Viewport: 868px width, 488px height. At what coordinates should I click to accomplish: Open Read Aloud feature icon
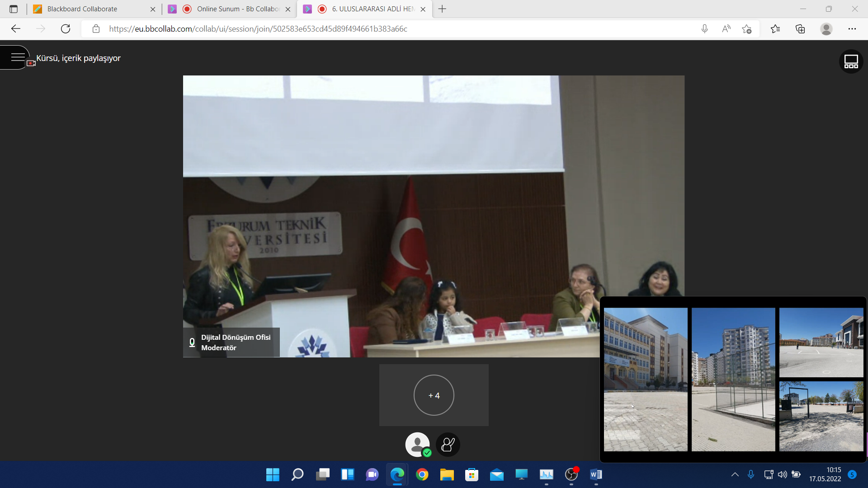click(726, 29)
